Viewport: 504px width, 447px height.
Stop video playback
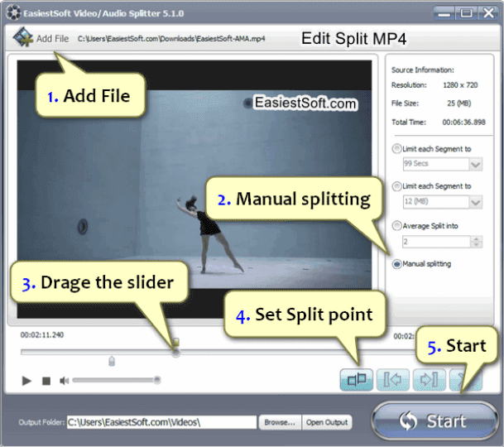(46, 381)
